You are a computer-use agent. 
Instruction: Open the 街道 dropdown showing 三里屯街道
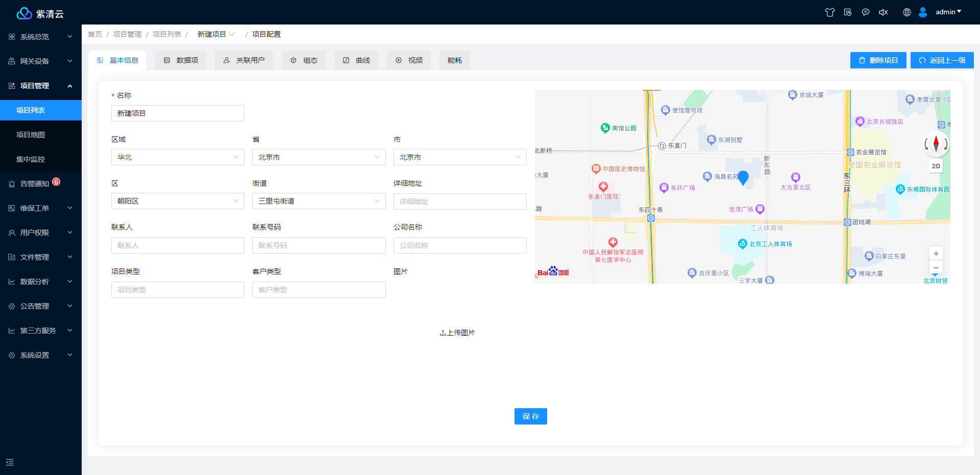coord(319,201)
